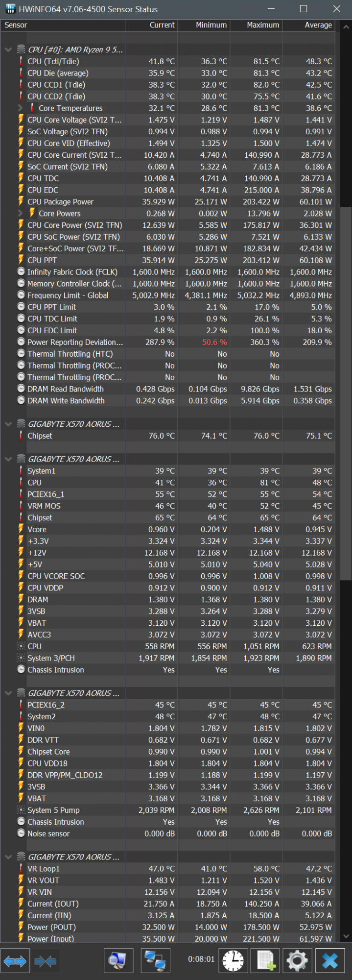Click the vertical scrollbar thumb
Viewport: 352px width, 980px height.
(346, 394)
